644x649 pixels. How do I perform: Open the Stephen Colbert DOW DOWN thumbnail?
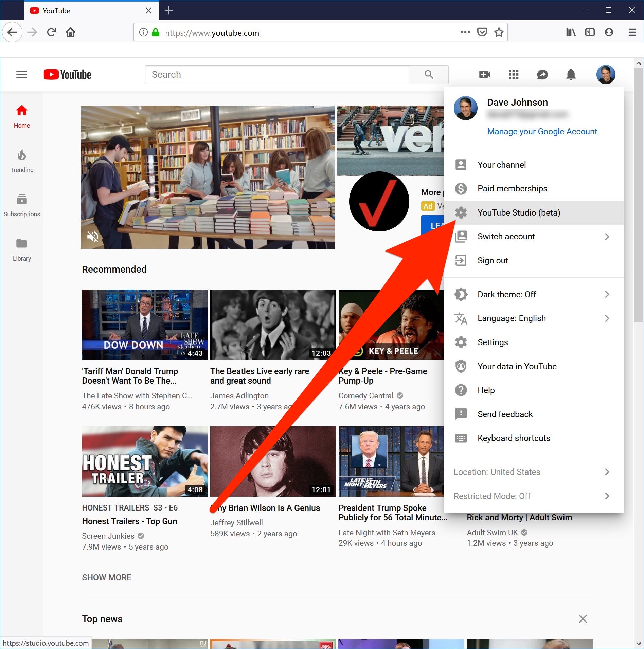[145, 324]
